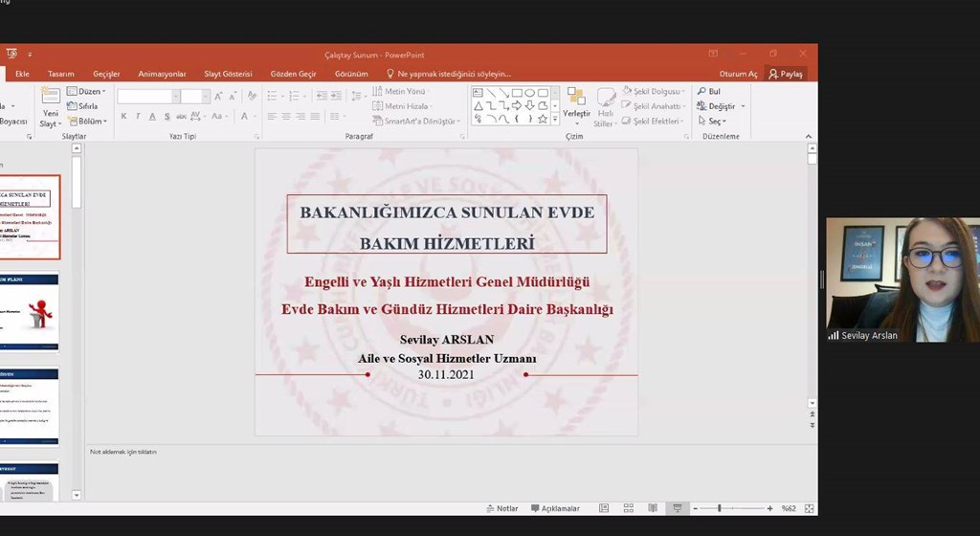This screenshot has width=980, height=536.
Task: Open Hızlı Stiller quick styles
Action: [x=605, y=107]
